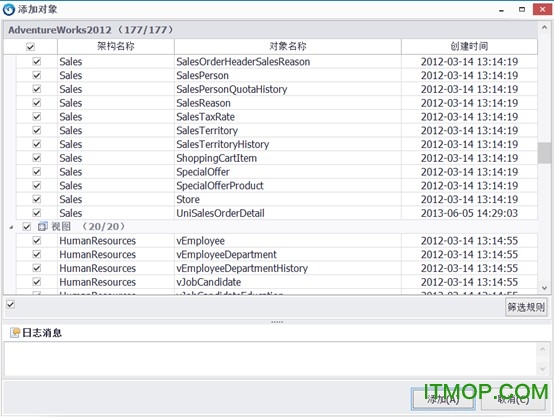Toggle the ShoppingCartItem checkbox

[x=37, y=158]
